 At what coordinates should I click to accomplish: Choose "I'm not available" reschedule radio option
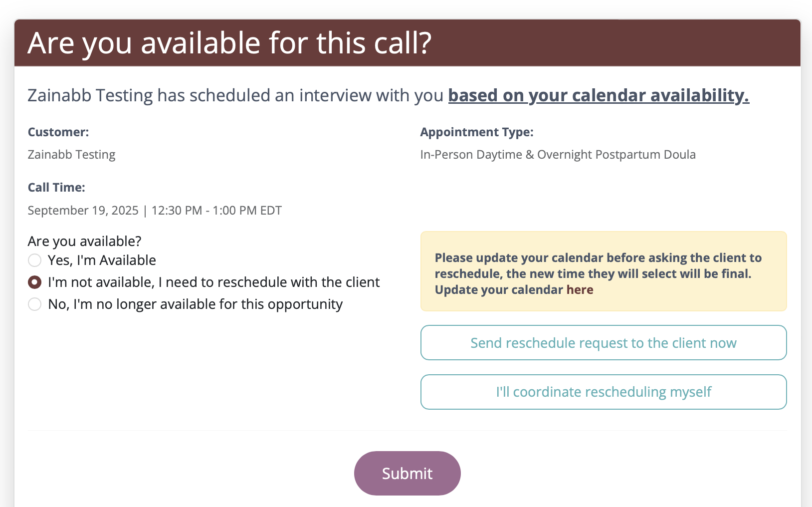34,282
